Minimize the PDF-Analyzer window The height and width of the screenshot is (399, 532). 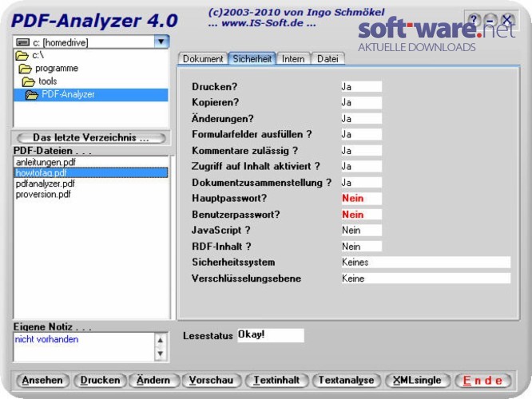point(490,20)
